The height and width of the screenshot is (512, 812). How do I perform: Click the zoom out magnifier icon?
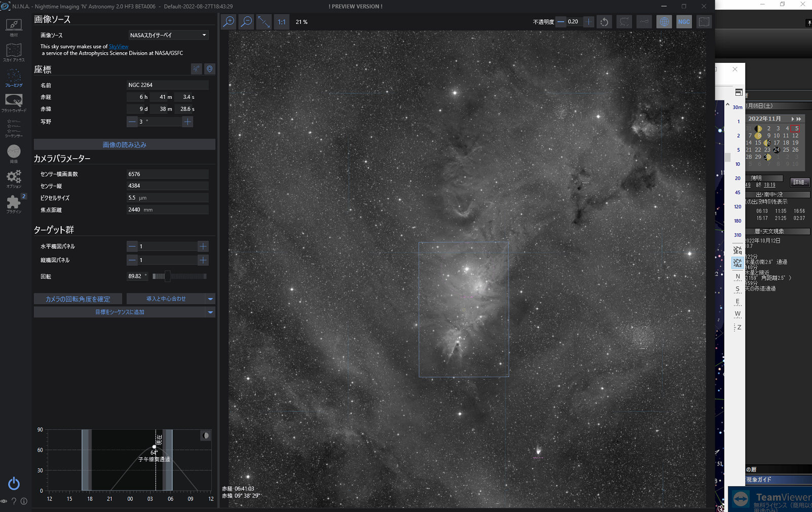pos(246,22)
